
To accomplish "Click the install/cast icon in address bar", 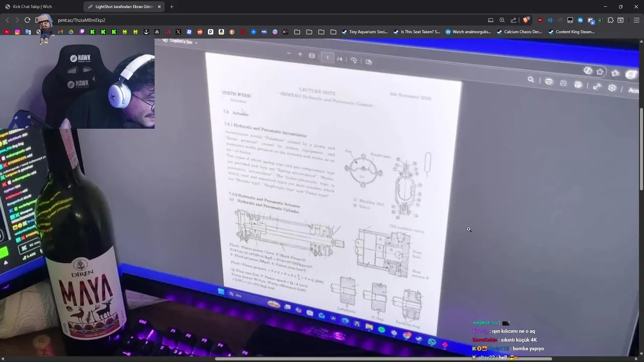I will point(491,20).
